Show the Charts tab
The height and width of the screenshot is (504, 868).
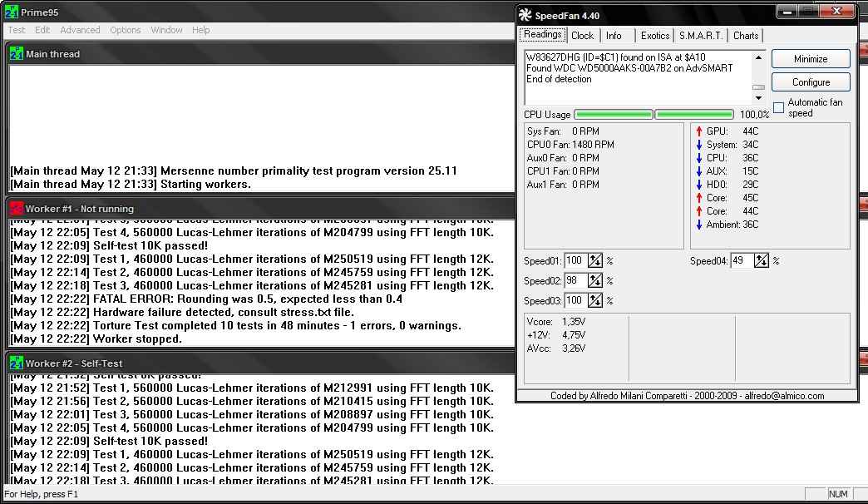(746, 36)
